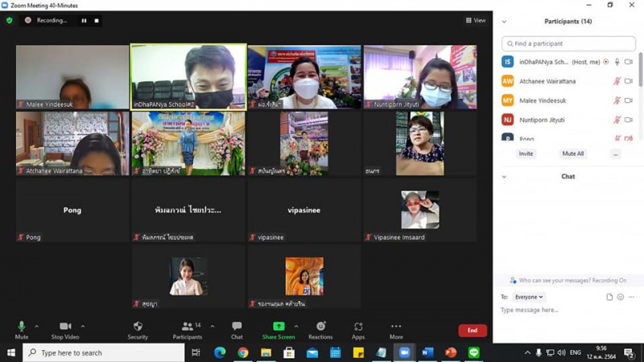Open share options arrow beside Share Screen
The height and width of the screenshot is (362, 644).
[296, 327]
